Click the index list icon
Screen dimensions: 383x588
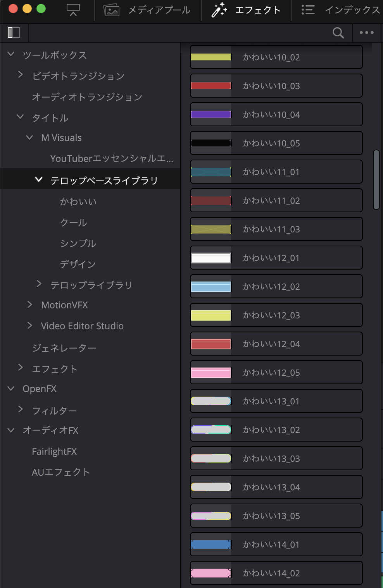click(308, 10)
